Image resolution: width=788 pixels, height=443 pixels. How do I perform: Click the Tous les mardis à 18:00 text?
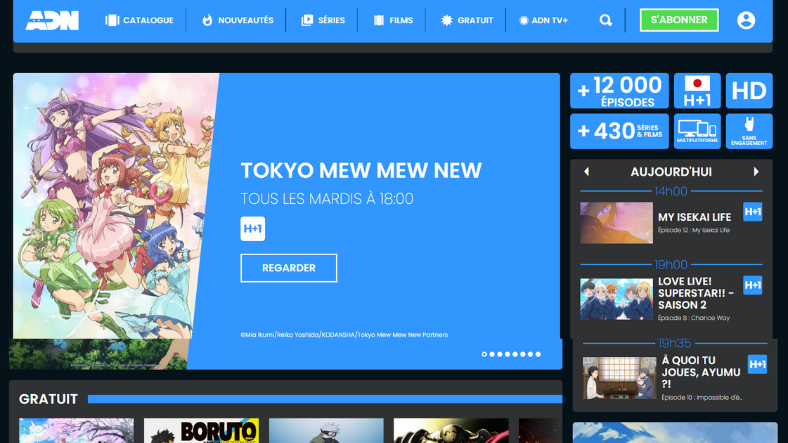pyautogui.click(x=327, y=199)
